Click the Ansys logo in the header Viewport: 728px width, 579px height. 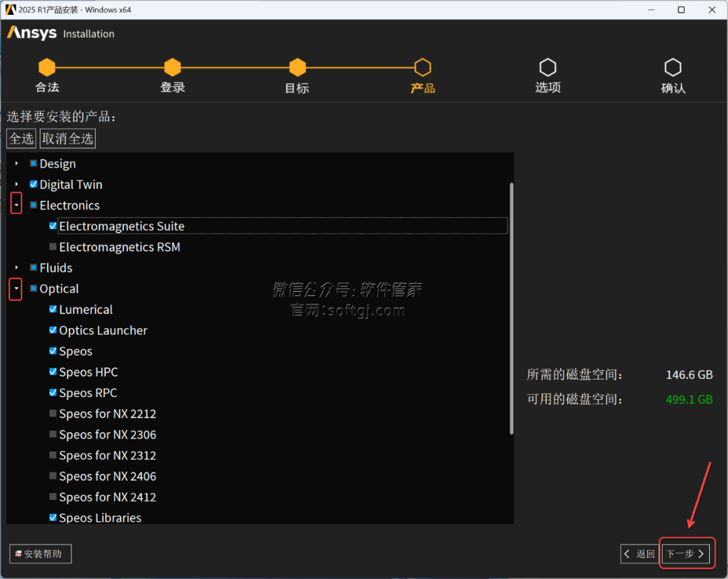pos(32,33)
